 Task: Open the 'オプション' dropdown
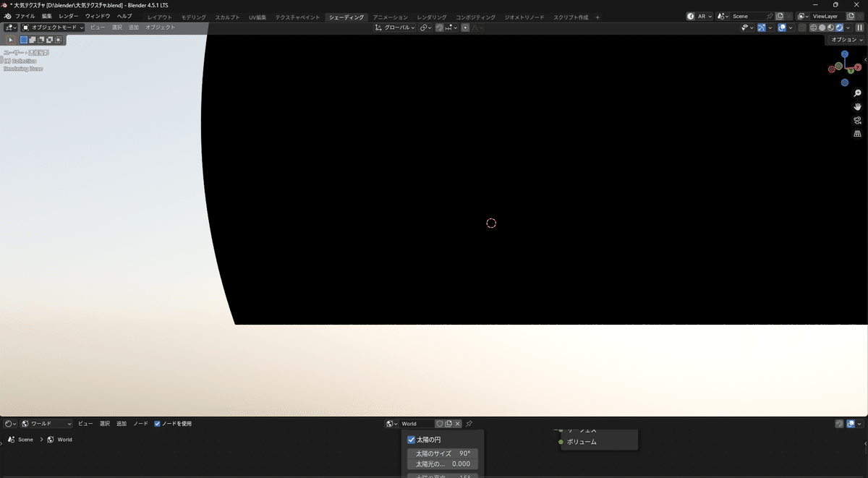(846, 40)
